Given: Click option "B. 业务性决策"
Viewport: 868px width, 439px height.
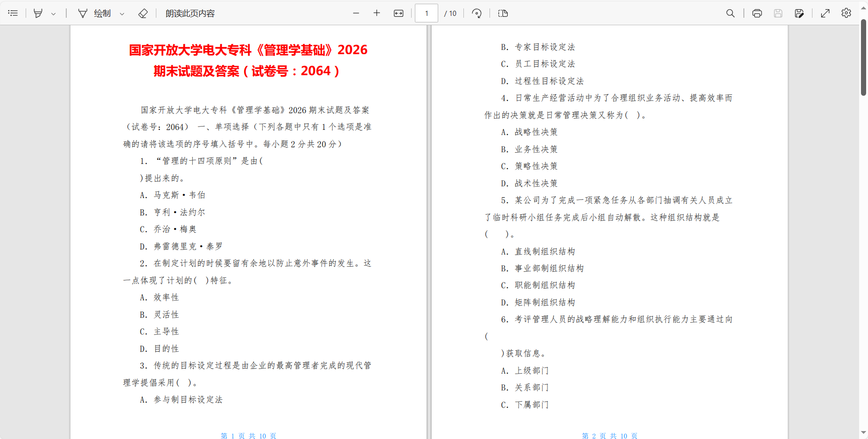Looking at the screenshot, I should [x=529, y=149].
